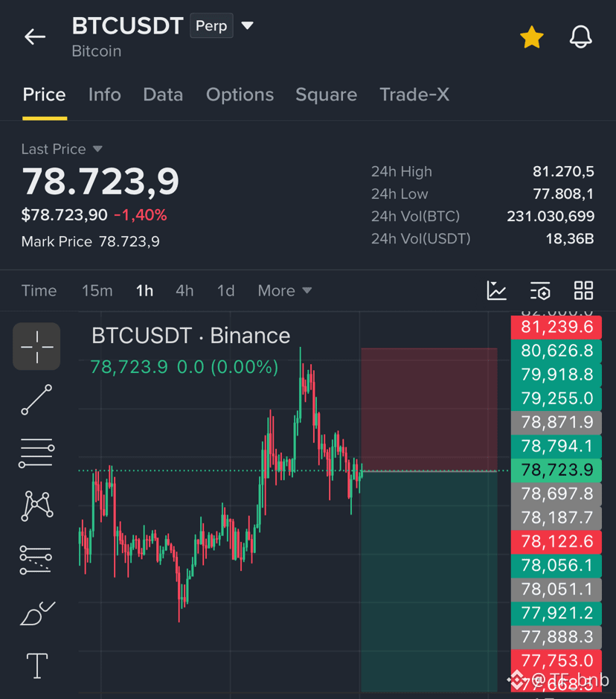This screenshot has width=616, height=699.
Task: Toggle the yellow favorite star
Action: click(531, 37)
